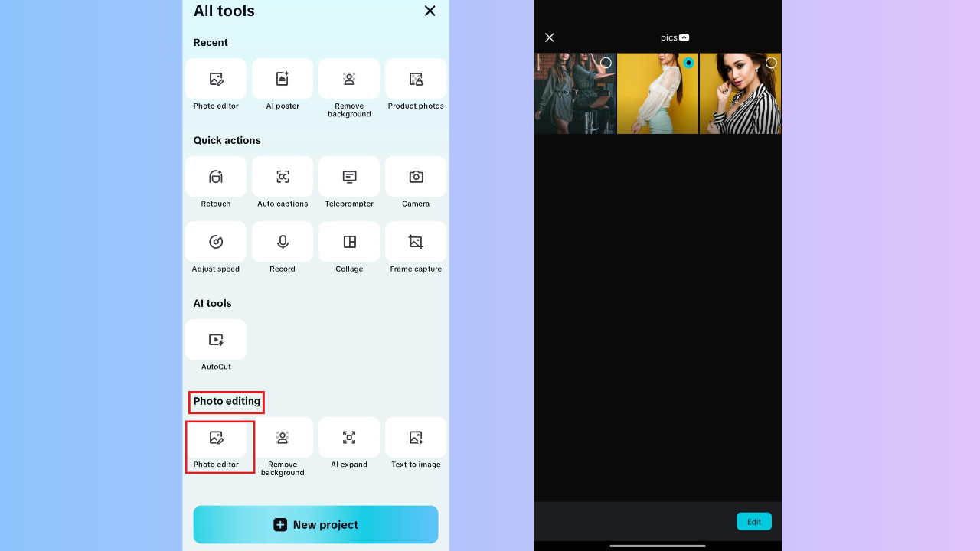
Task: Open the Auto captions tool
Action: click(x=282, y=177)
